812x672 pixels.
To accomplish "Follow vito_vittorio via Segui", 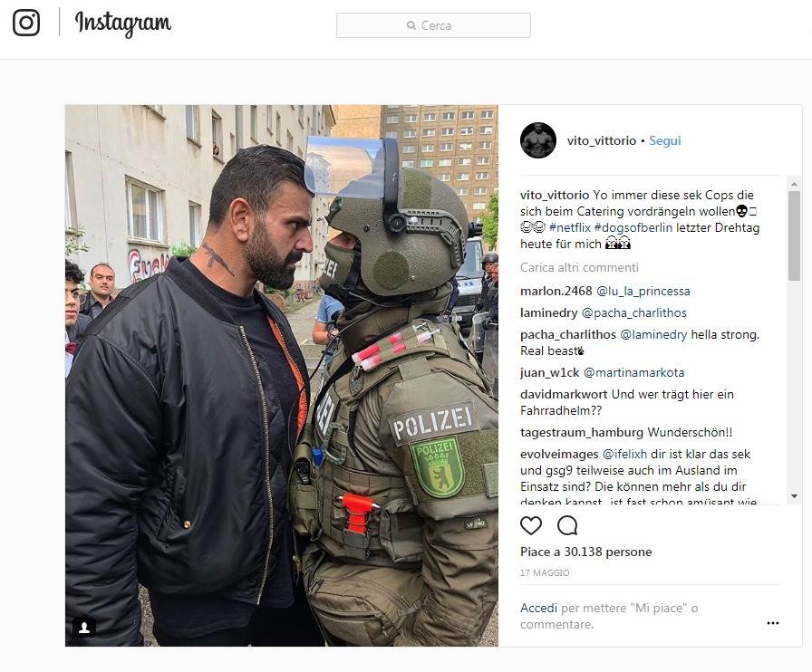I will click(x=665, y=140).
